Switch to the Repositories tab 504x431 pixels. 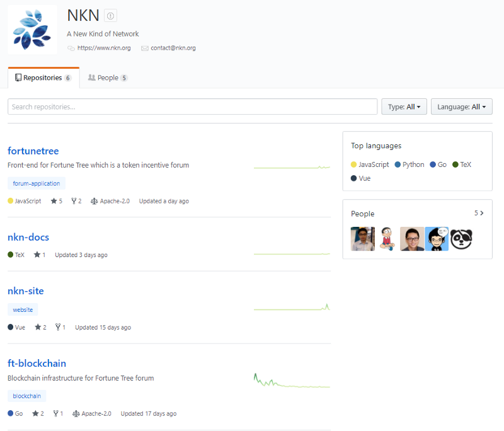(43, 78)
